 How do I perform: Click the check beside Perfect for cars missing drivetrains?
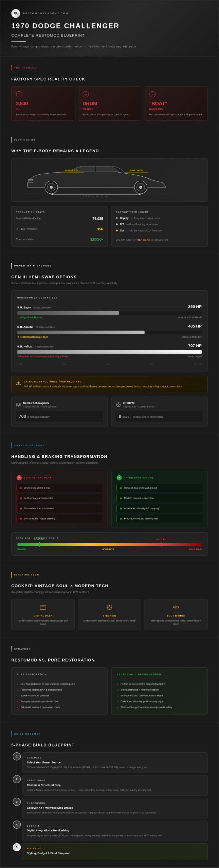point(118,684)
